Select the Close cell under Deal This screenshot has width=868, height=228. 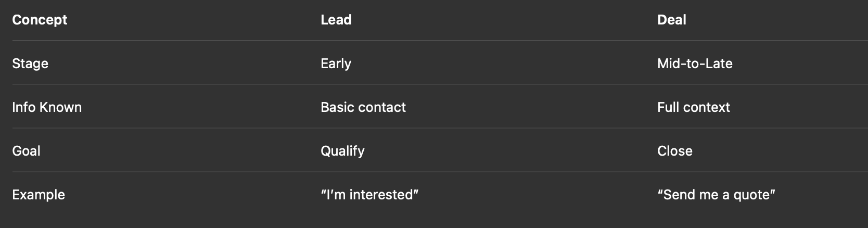tap(675, 151)
